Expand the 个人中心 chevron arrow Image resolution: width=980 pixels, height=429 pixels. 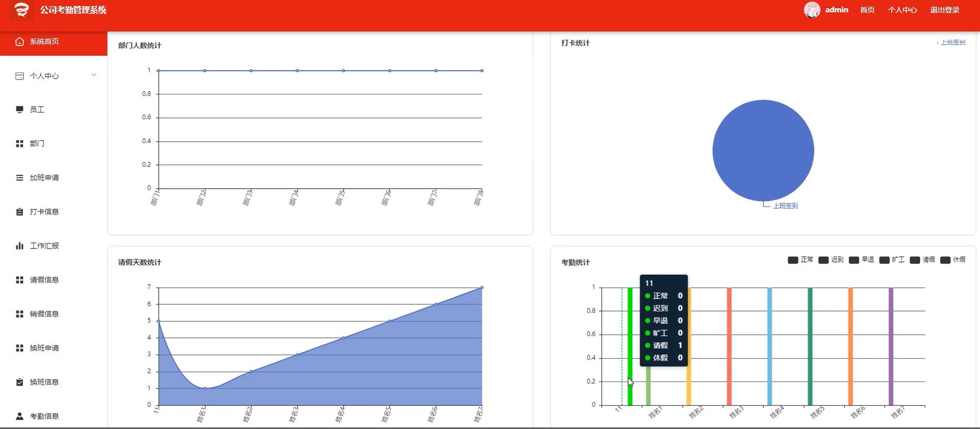tap(94, 75)
